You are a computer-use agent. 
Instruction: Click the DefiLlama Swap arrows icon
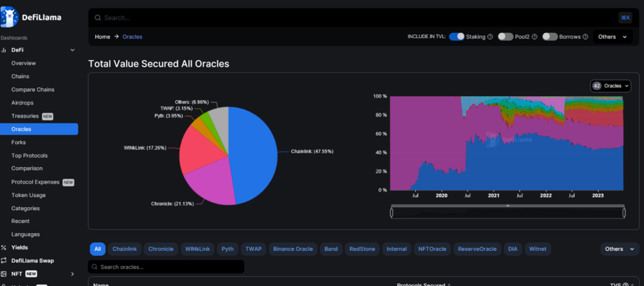4,261
